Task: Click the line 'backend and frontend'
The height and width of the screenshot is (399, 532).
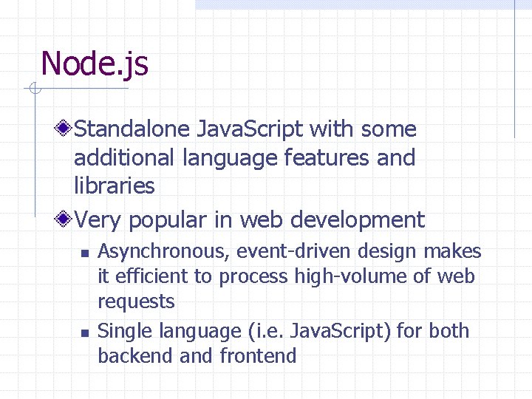Action: [x=197, y=355]
